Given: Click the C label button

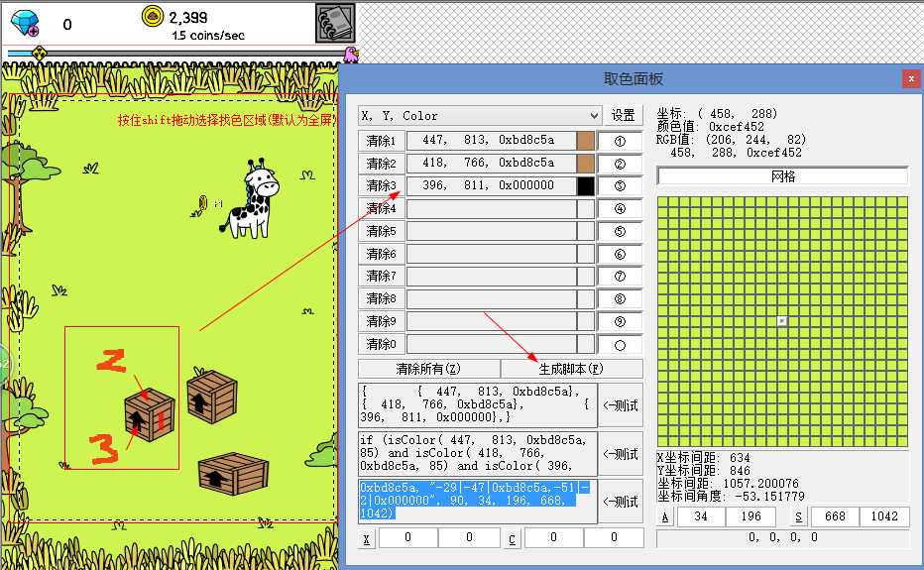Looking at the screenshot, I should [x=513, y=538].
